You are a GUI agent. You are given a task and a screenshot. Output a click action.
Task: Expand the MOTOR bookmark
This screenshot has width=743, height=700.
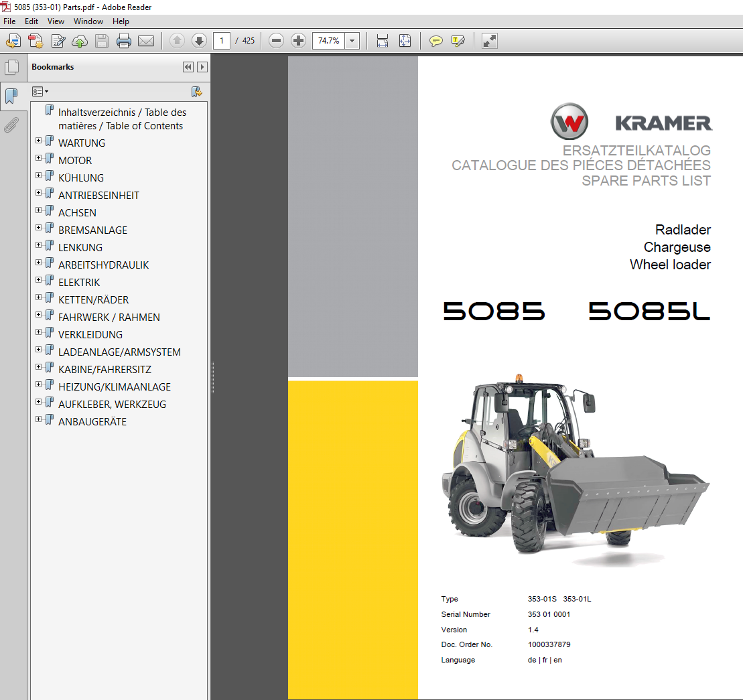click(x=39, y=158)
